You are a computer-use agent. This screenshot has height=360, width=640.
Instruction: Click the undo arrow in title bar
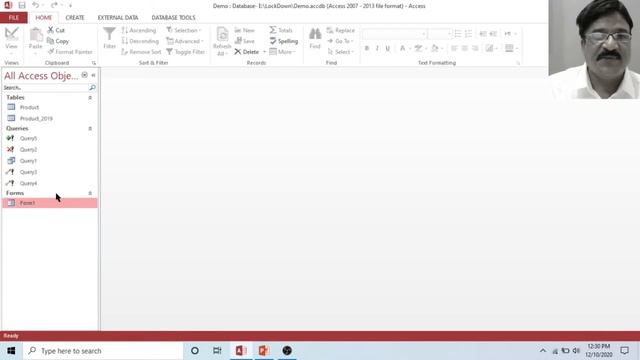[36, 5]
